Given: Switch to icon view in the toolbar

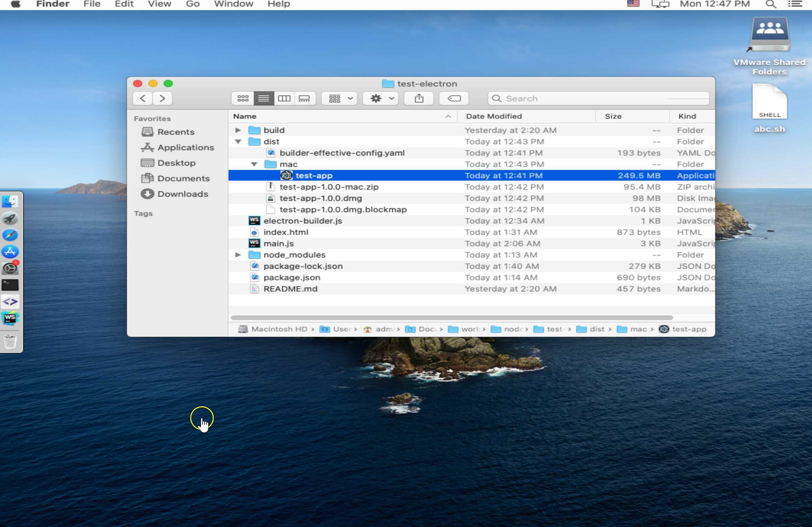Looking at the screenshot, I should [242, 98].
